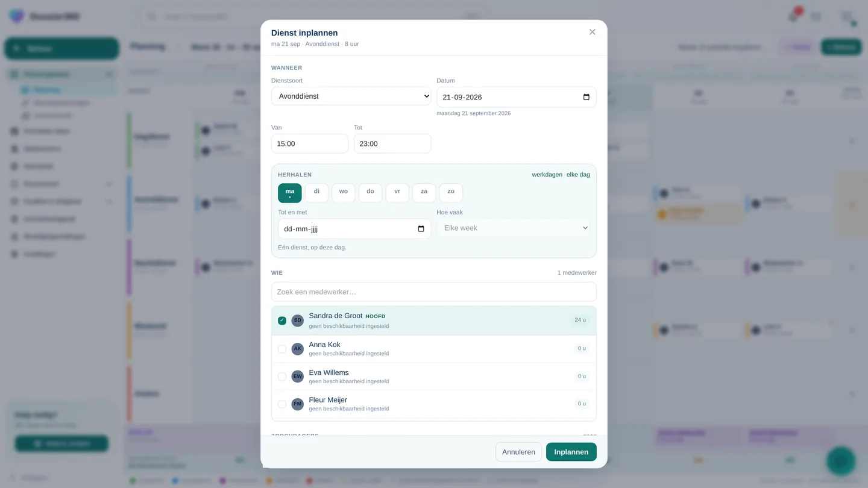Toggle the 'do' repeat day
Image resolution: width=868 pixels, height=488 pixels.
point(371,193)
